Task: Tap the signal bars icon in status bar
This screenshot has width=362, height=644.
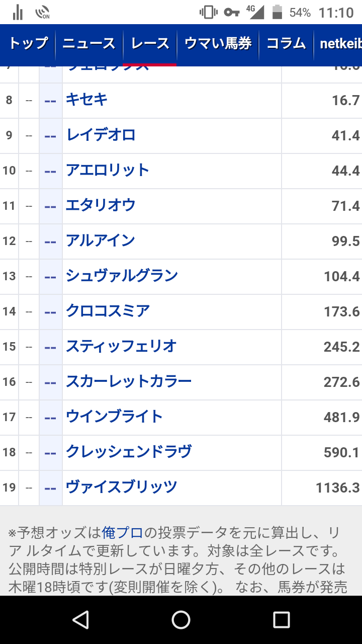Action: pyautogui.click(x=18, y=12)
